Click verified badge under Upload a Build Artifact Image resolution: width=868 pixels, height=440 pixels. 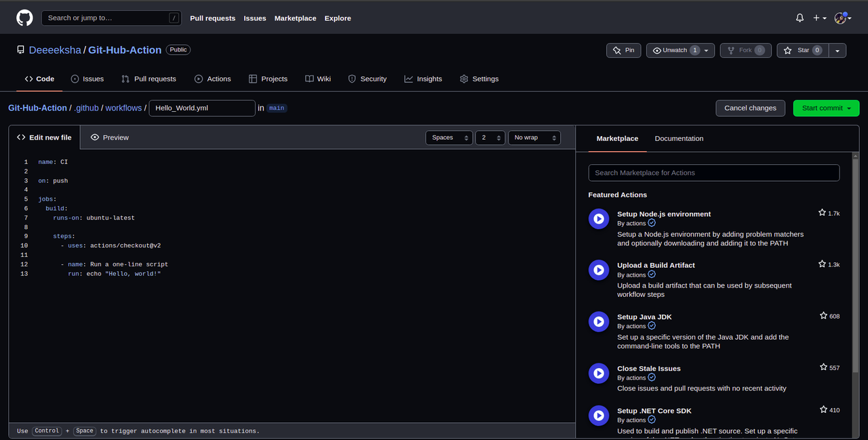[x=652, y=275]
